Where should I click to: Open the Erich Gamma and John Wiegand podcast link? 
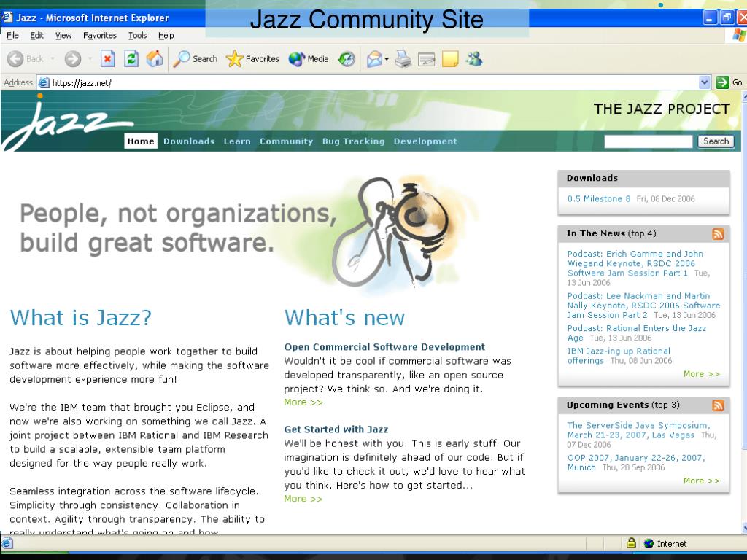635,263
